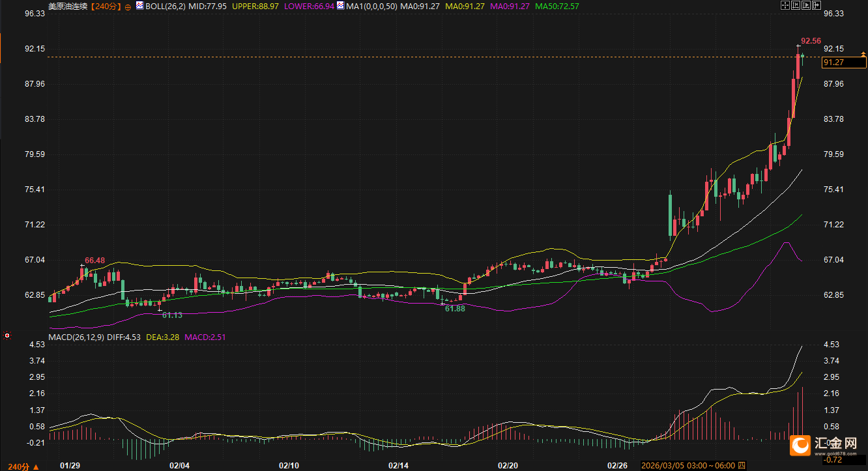This screenshot has width=868, height=471.
Task: Click the 61.13 low price marker
Action: pos(172,315)
